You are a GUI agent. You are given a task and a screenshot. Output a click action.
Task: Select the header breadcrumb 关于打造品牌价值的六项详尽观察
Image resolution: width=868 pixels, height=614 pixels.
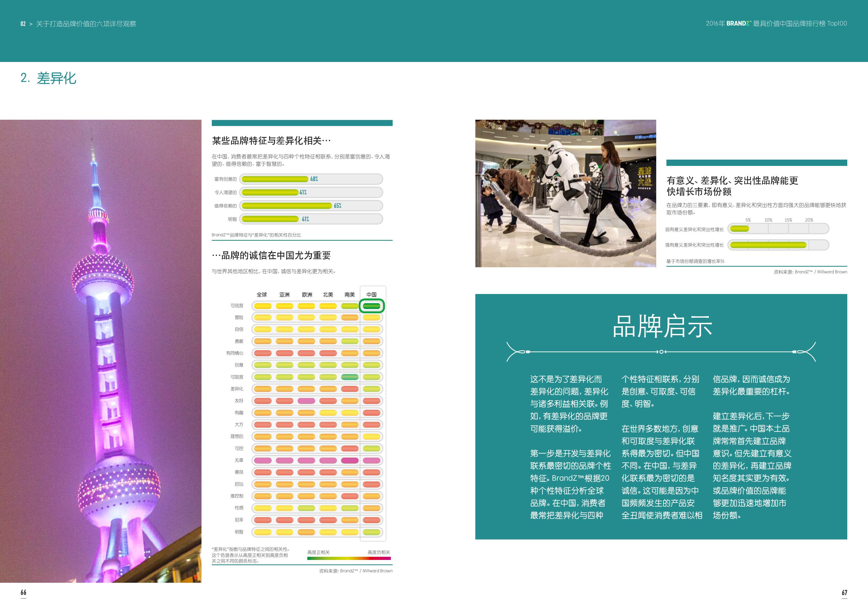pyautogui.click(x=86, y=24)
